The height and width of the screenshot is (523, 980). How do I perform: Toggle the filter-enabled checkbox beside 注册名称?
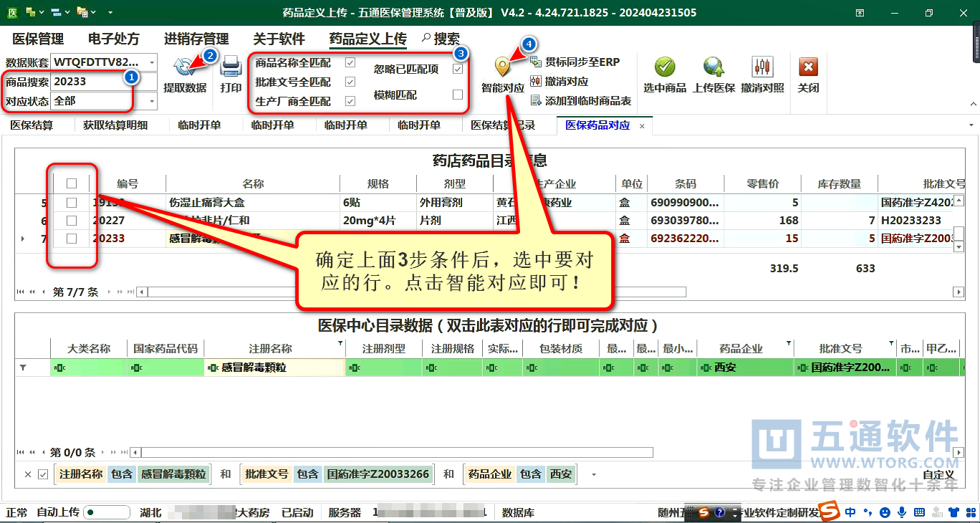coord(43,474)
